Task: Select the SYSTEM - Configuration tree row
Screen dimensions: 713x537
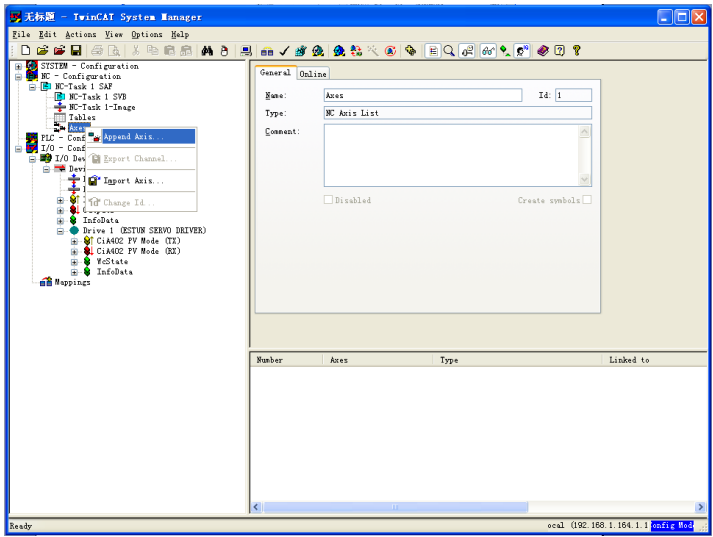Action: click(x=82, y=66)
